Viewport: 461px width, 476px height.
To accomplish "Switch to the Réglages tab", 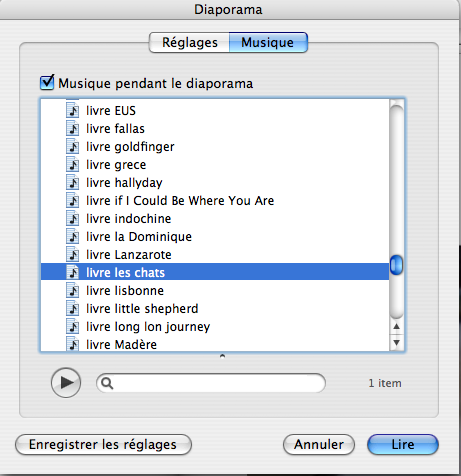I will pos(189,42).
